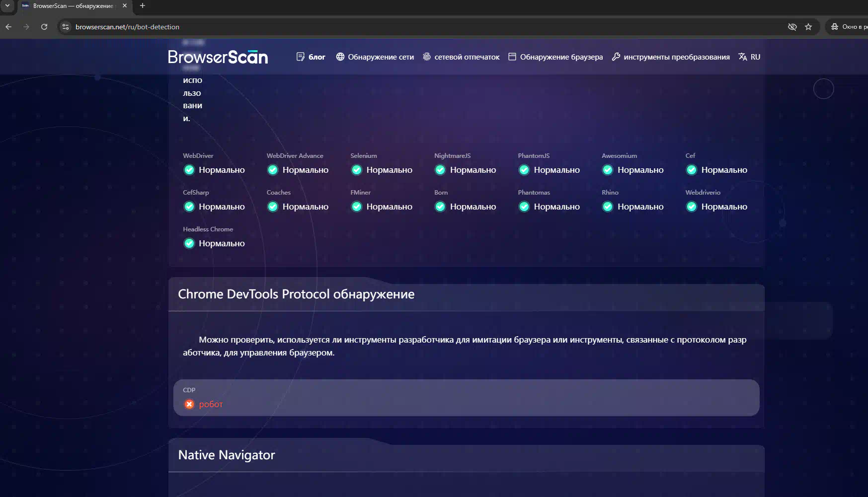Screen dimensions: 868x497
Task: Click the NightmareJS label
Action: [x=452, y=156]
